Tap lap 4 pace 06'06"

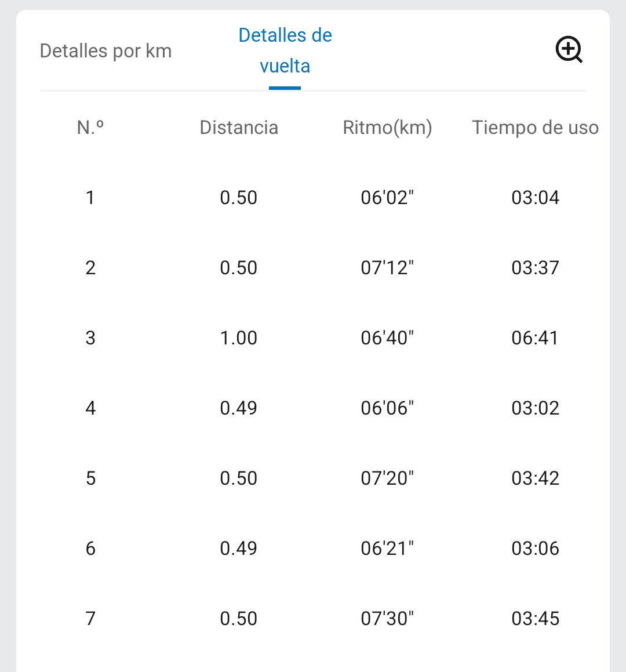pyautogui.click(x=387, y=408)
